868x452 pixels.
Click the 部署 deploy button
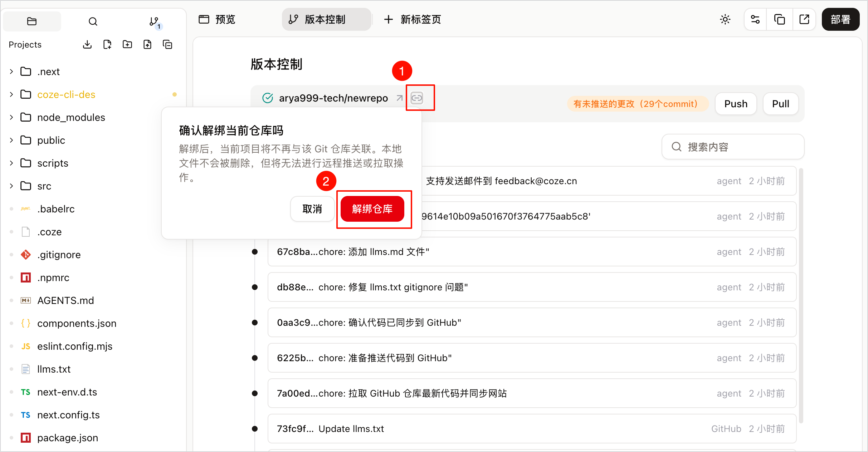click(x=840, y=19)
